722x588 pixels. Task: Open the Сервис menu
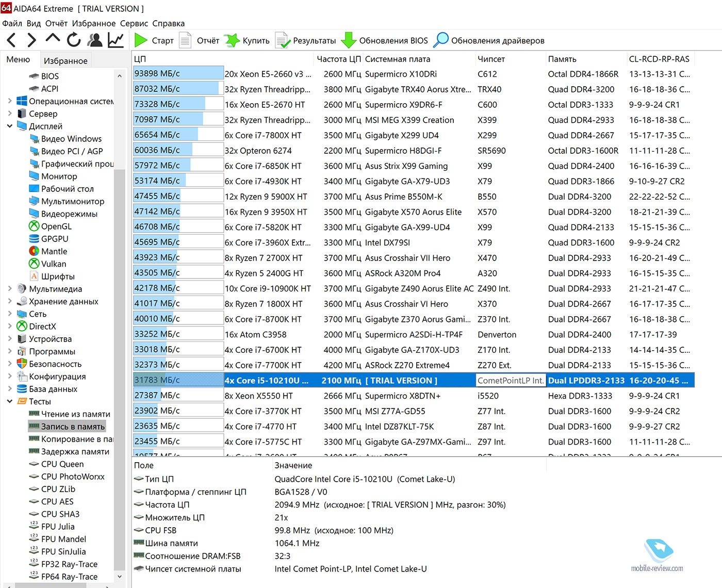[134, 23]
